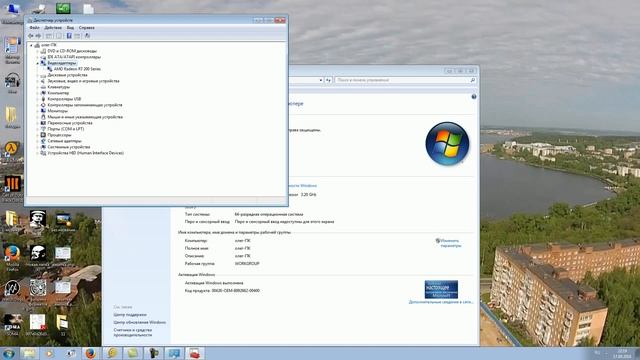Expand the Клавиатуры category
This screenshot has height=360, width=640.
pos(37,87)
